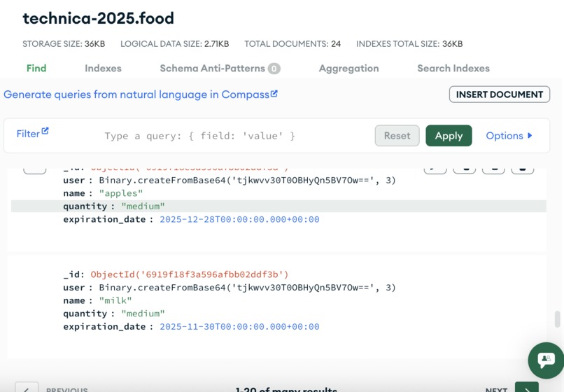The image size is (564, 392).
Task: Click the document list scrollbar thumb
Action: click(x=558, y=319)
